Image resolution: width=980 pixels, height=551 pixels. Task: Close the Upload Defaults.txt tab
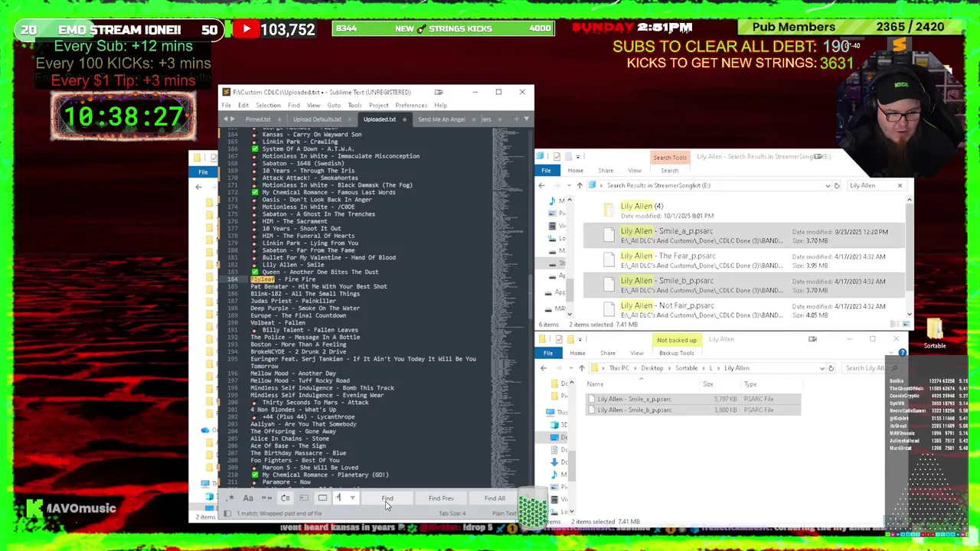(x=350, y=119)
